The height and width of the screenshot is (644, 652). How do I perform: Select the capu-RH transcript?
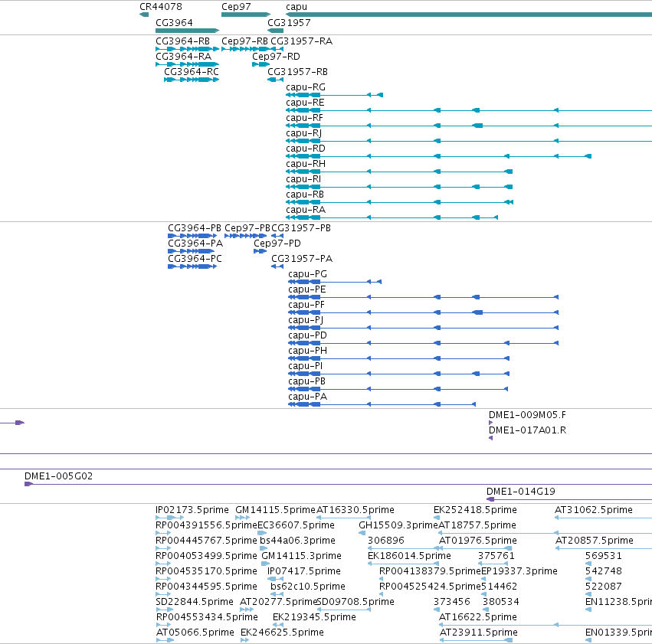coord(399,172)
